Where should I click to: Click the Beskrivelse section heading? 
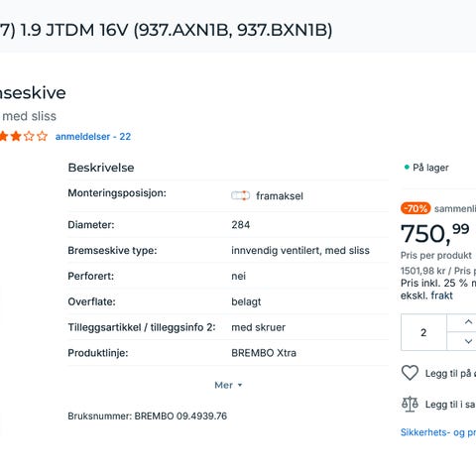pos(101,168)
